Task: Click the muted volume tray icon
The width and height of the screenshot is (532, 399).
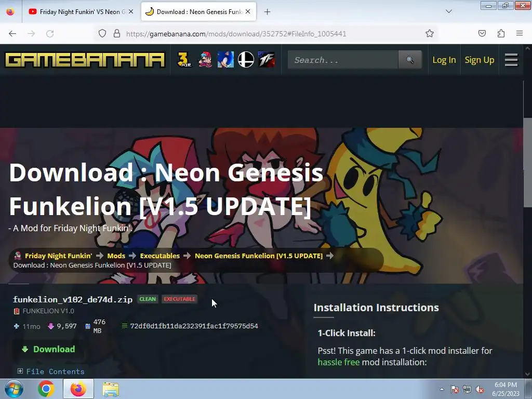Action: coord(480,389)
